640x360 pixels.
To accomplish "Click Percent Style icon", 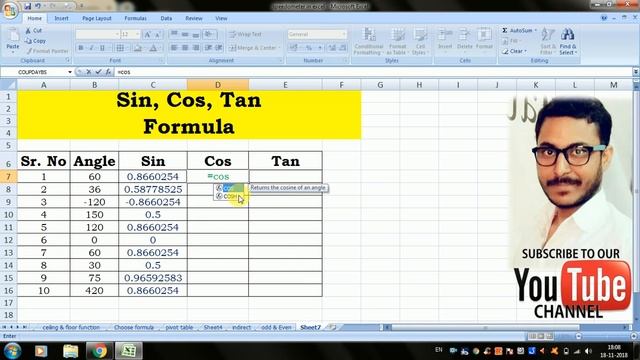I will coord(309,48).
